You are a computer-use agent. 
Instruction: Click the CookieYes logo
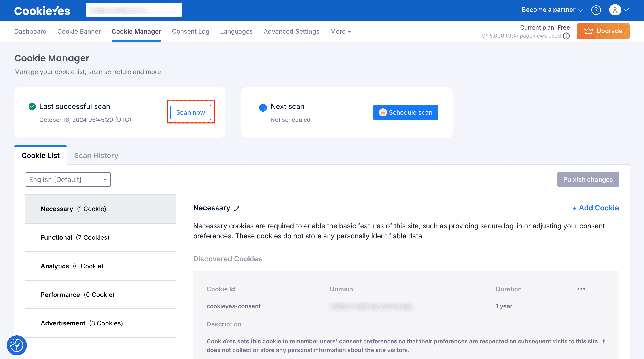[x=42, y=11]
